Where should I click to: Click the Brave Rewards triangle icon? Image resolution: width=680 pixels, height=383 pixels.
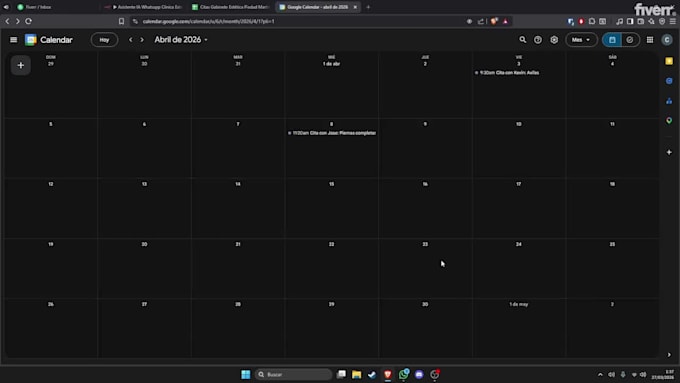click(x=505, y=21)
